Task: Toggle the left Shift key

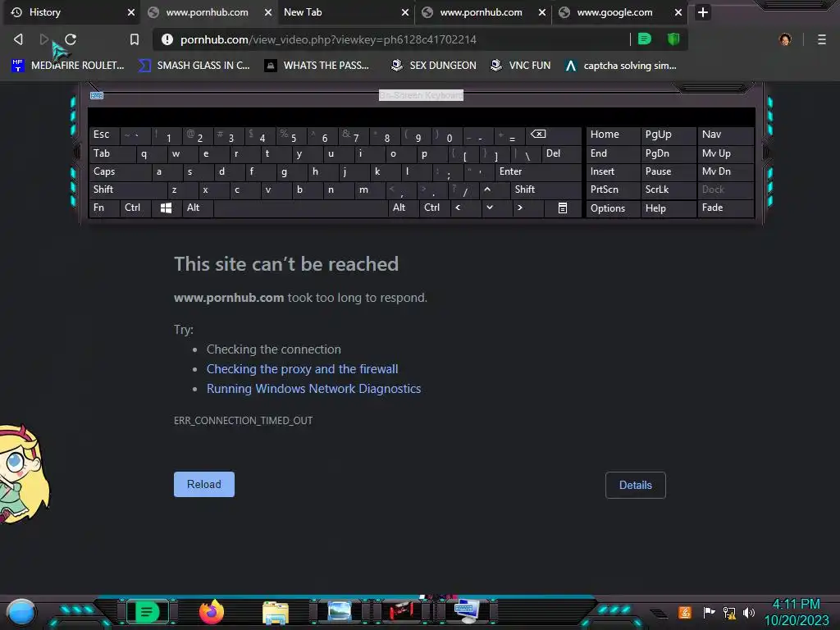Action: [127, 189]
